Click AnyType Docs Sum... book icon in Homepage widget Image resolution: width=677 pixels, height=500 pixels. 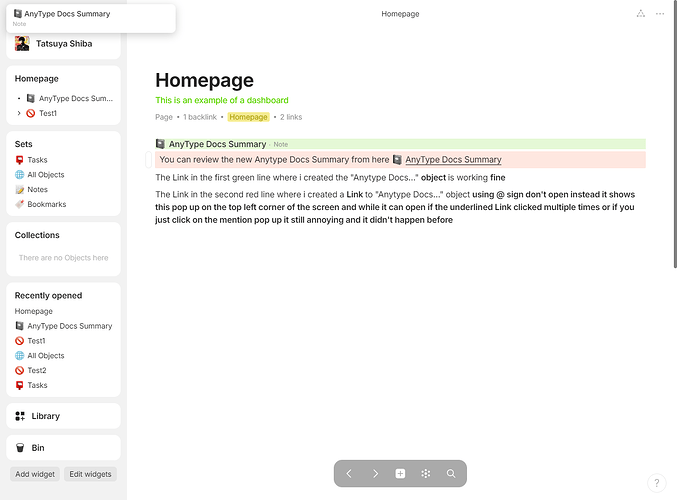coord(31,98)
